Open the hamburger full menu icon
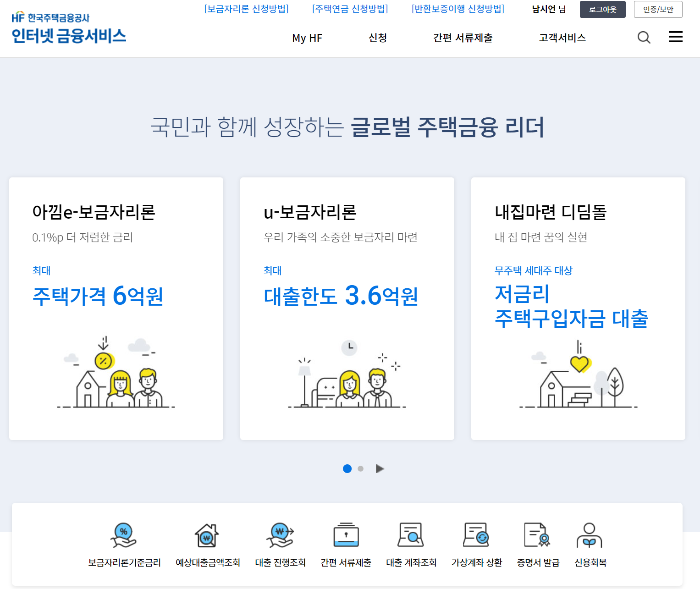Screen dimensions: 700x589 tap(676, 37)
